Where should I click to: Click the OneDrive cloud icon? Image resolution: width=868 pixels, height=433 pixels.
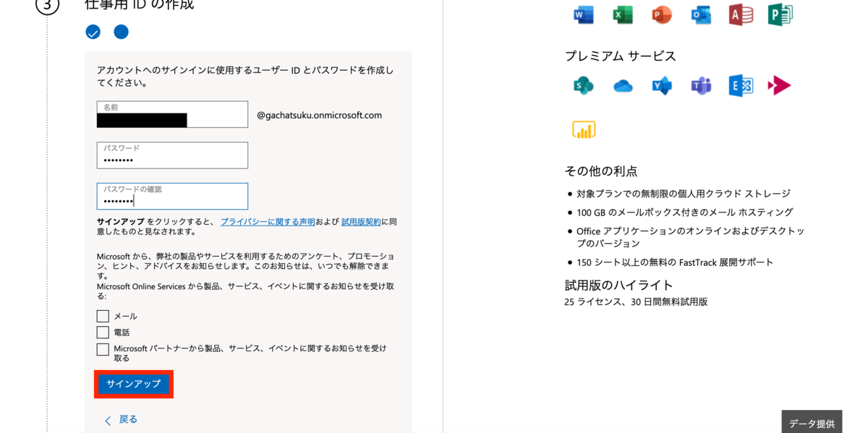pos(623,87)
